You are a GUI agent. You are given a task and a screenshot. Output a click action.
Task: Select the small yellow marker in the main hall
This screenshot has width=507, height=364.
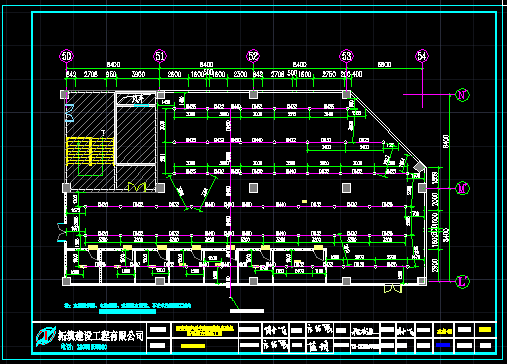point(304,201)
